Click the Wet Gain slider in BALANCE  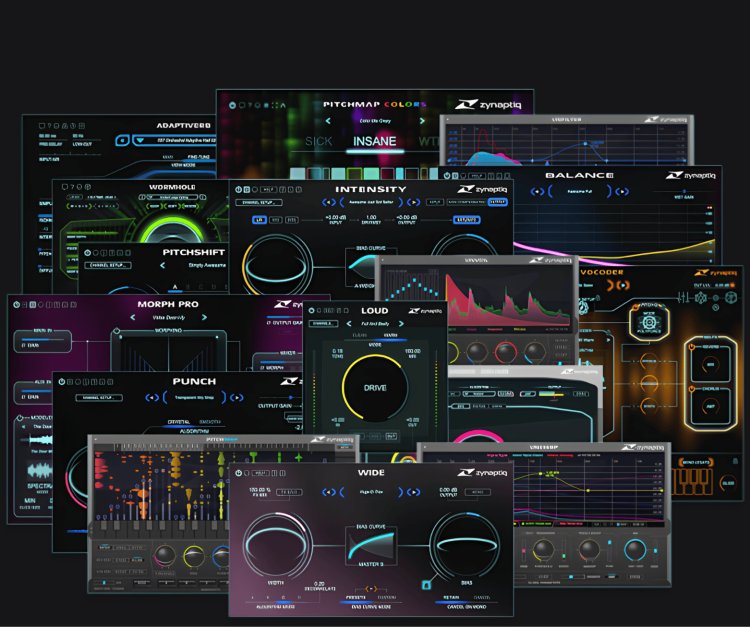pos(683,191)
